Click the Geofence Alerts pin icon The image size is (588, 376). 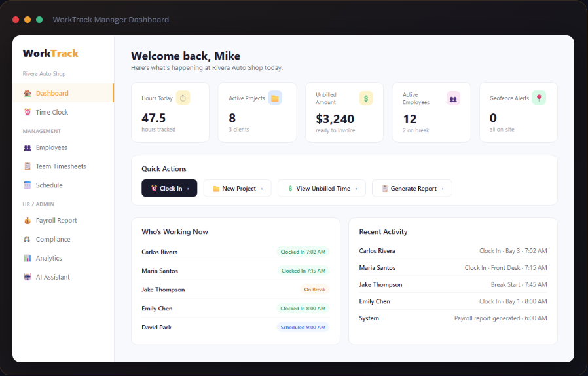539,98
